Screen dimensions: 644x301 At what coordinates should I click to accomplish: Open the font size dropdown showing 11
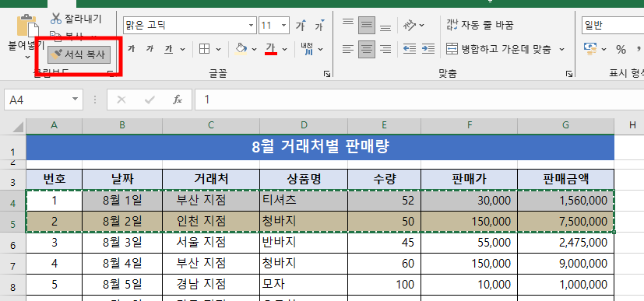tap(283, 26)
